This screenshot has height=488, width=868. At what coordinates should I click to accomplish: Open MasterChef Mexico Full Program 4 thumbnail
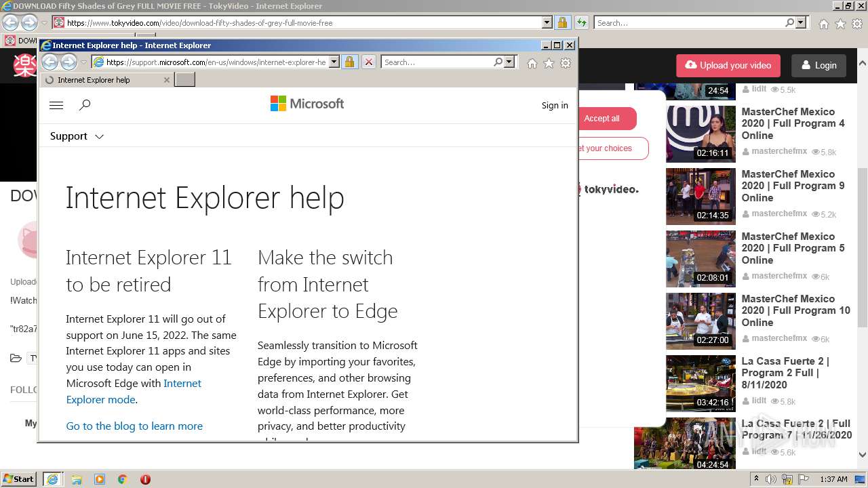(701, 134)
